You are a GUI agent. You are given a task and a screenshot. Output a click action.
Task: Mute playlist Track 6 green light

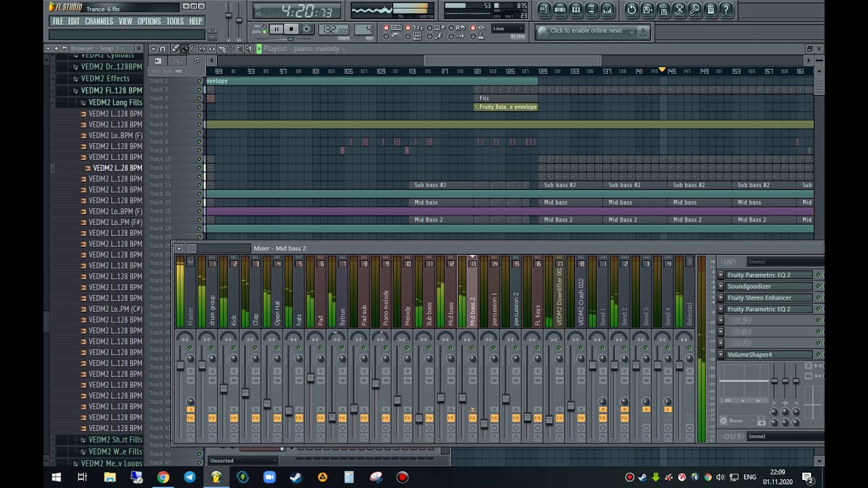199,125
